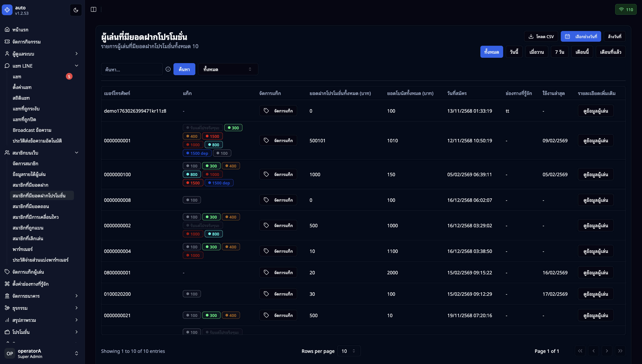
Task: Go to the last page arrow
Action: (620, 351)
